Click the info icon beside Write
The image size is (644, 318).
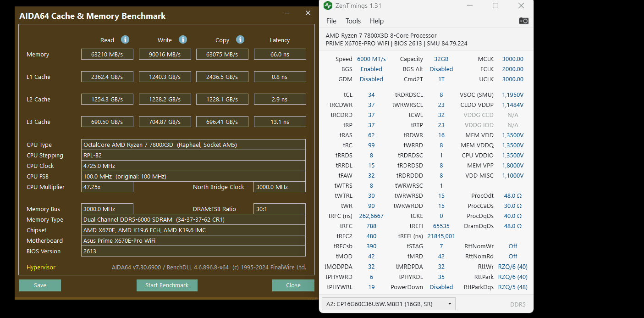(183, 39)
